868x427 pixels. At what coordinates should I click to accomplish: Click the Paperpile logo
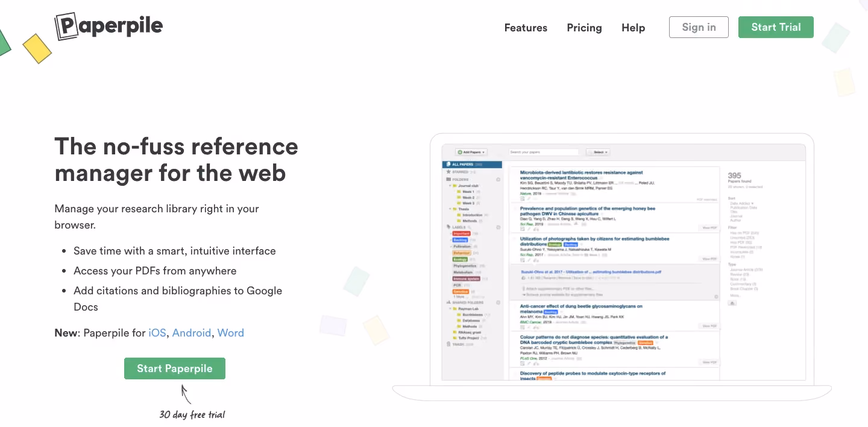pos(108,27)
